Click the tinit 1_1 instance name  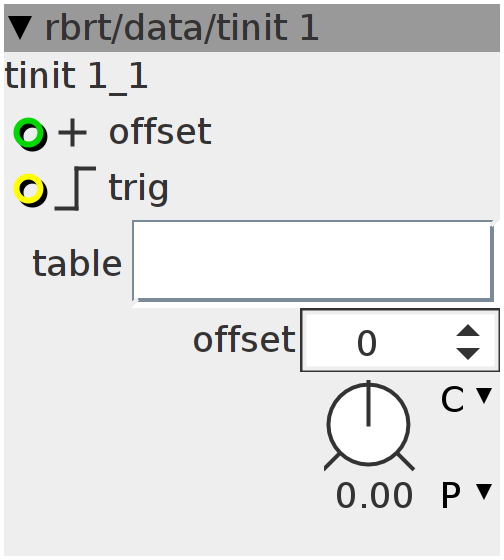(76, 76)
